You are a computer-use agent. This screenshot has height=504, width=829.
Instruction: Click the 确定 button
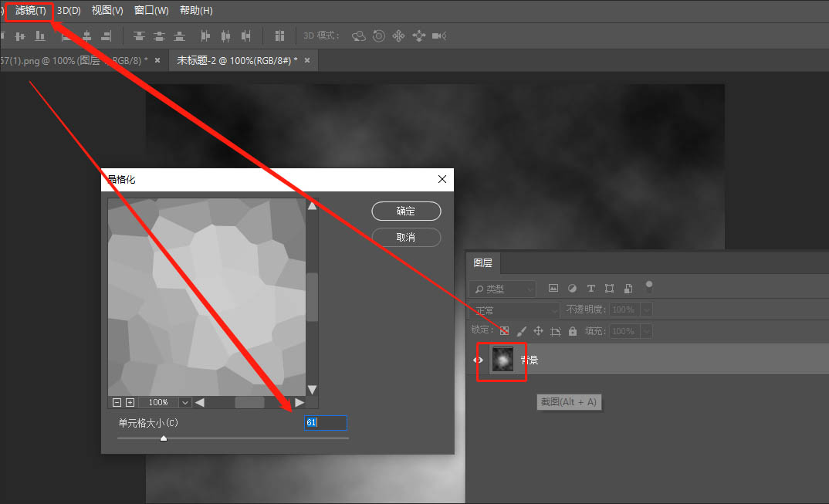(x=406, y=211)
